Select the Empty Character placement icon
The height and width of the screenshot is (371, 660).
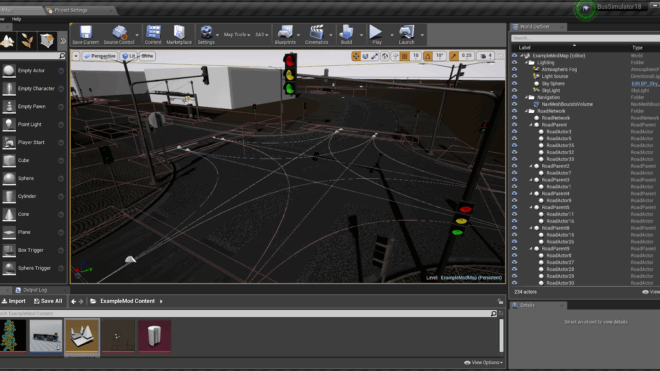tap(8, 88)
